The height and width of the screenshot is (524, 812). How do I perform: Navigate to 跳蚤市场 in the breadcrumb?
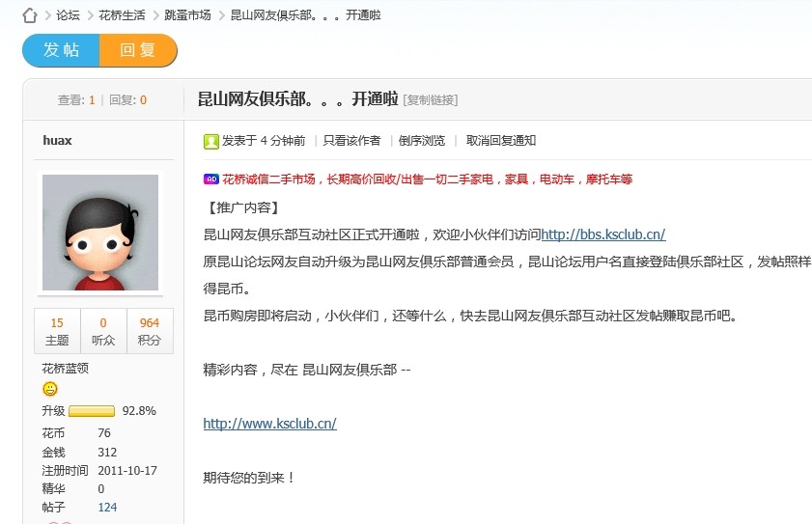click(187, 15)
